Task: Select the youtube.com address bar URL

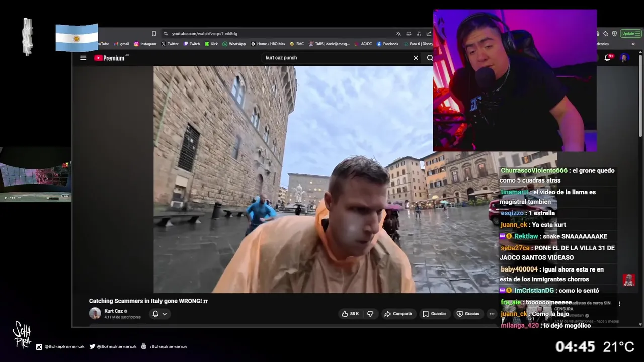Action: pos(204,34)
